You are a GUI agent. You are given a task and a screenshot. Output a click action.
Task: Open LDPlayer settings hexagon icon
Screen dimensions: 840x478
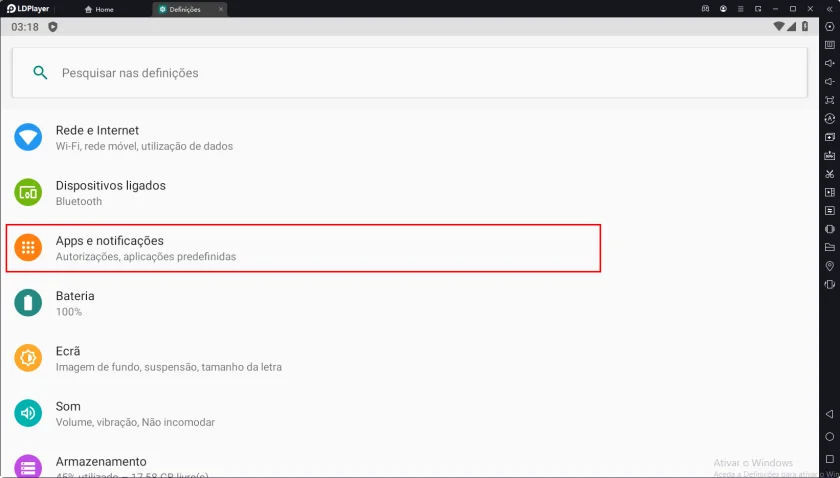click(x=830, y=27)
